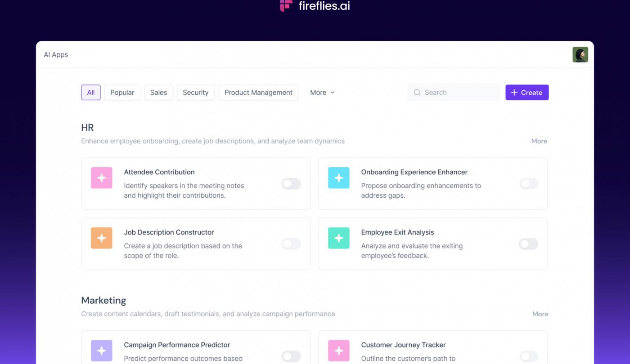Open Customer Journey Tracker title
The width and height of the screenshot is (630, 364).
pos(403,345)
